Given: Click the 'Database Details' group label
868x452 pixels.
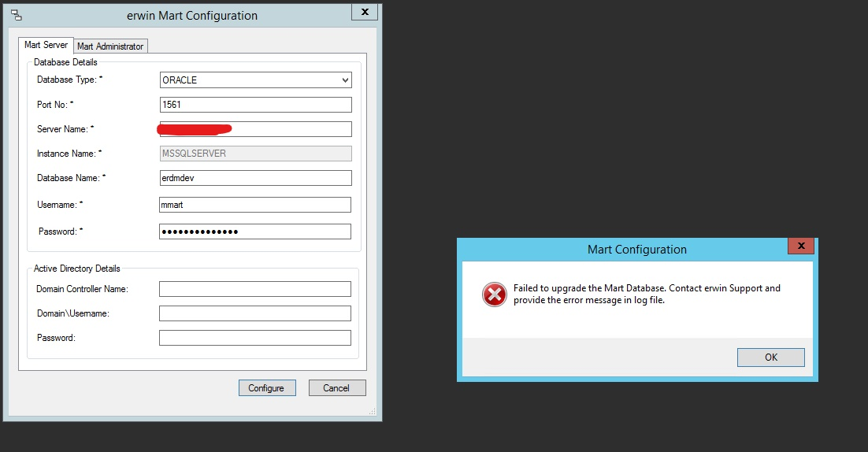Looking at the screenshot, I should pos(65,62).
